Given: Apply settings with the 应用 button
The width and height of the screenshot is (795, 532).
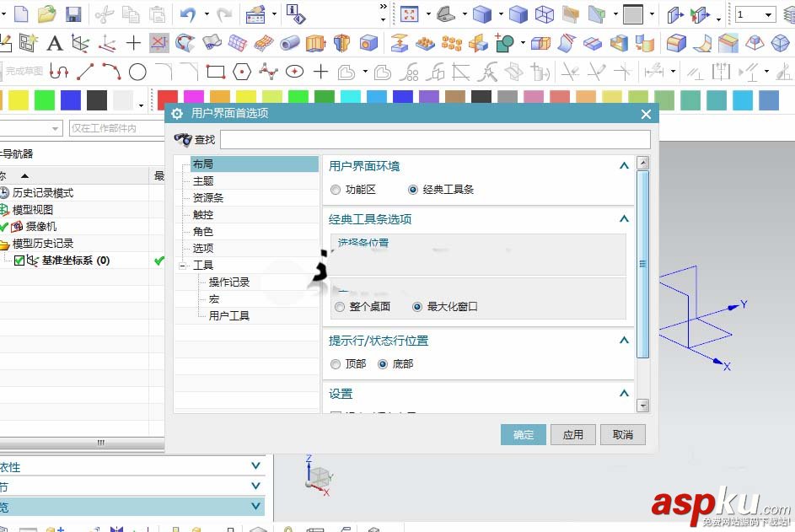Looking at the screenshot, I should click(x=572, y=434).
